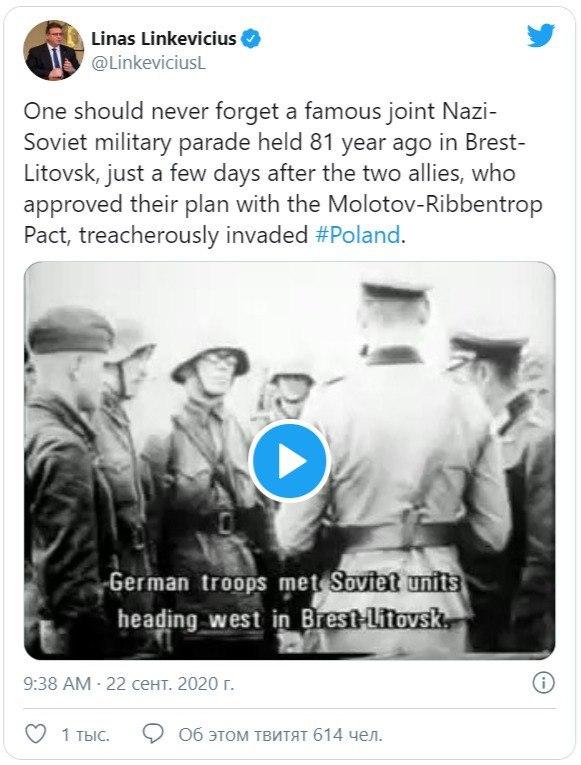Open the 9:38 AM timestamp link
The width and height of the screenshot is (581, 765).
click(57, 684)
